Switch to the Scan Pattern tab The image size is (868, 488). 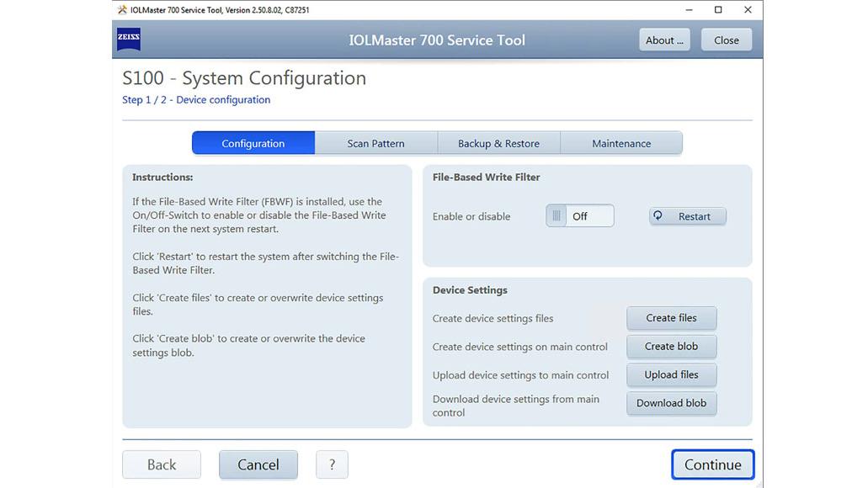coord(375,143)
